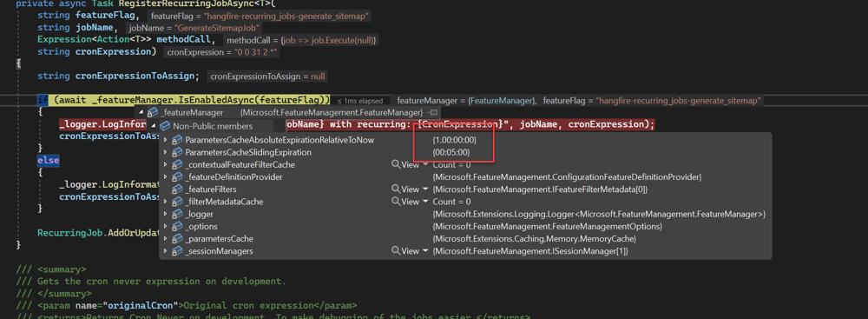Click the _featureFilters row name

(x=211, y=189)
